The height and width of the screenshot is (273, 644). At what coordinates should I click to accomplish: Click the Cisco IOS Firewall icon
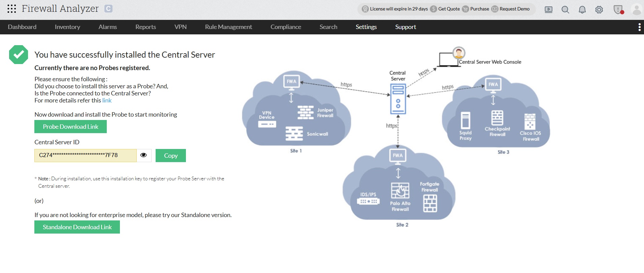530,122
